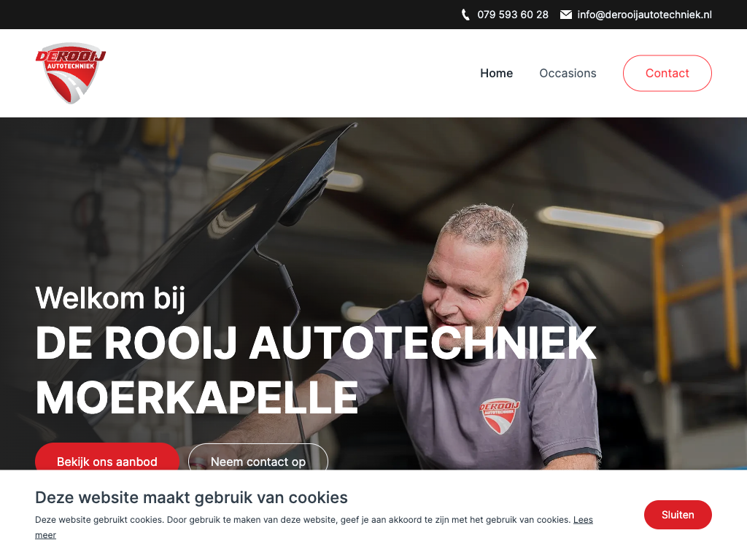Click the phone handset icon in top bar
This screenshot has height=560, width=747.
(x=465, y=15)
